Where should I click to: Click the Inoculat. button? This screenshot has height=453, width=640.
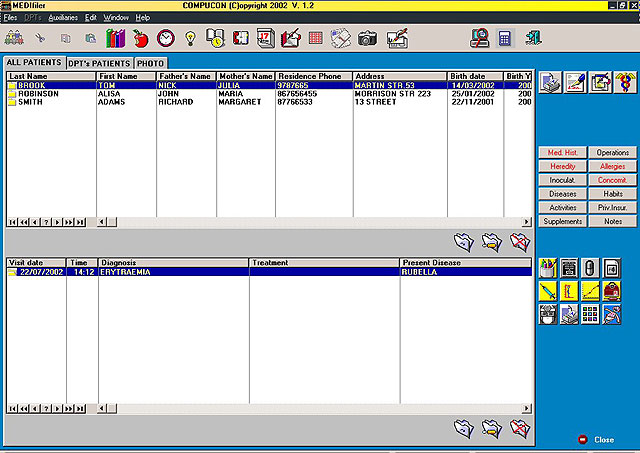(x=562, y=180)
